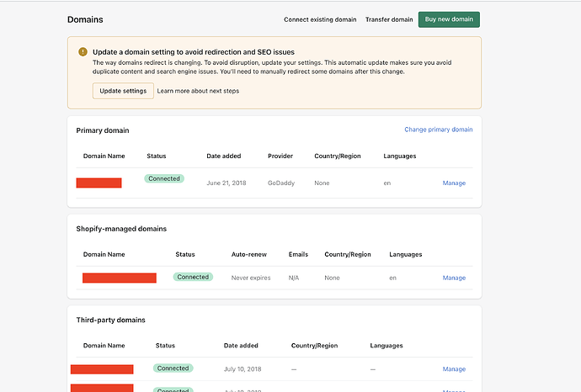
Task: Select the redacted domain name added July 10, 2018
Action: coord(102,368)
